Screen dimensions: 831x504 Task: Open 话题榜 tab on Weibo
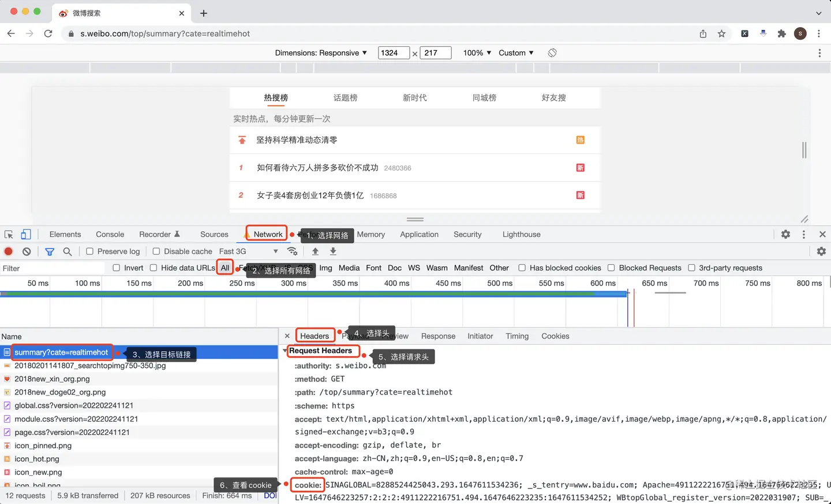[346, 97]
